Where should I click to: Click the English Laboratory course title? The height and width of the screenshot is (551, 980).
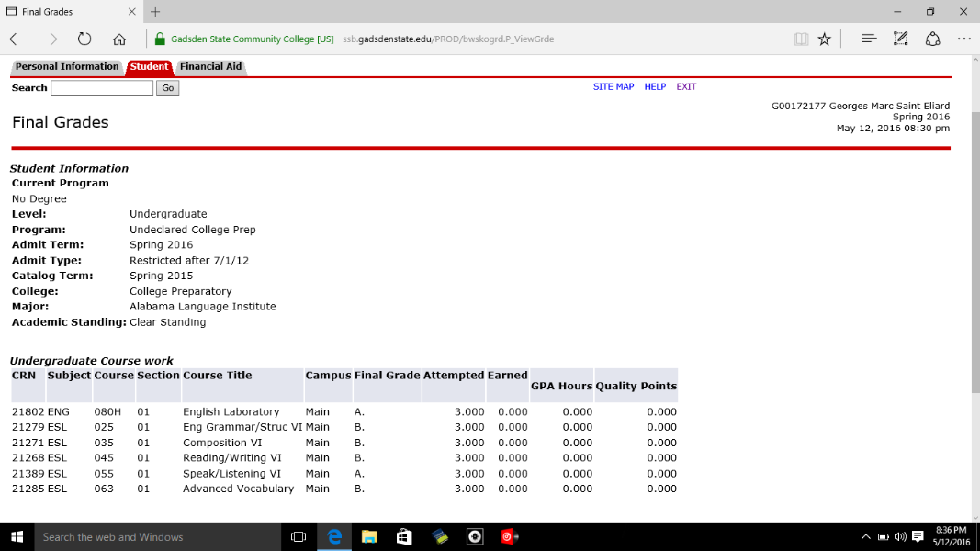[231, 411]
